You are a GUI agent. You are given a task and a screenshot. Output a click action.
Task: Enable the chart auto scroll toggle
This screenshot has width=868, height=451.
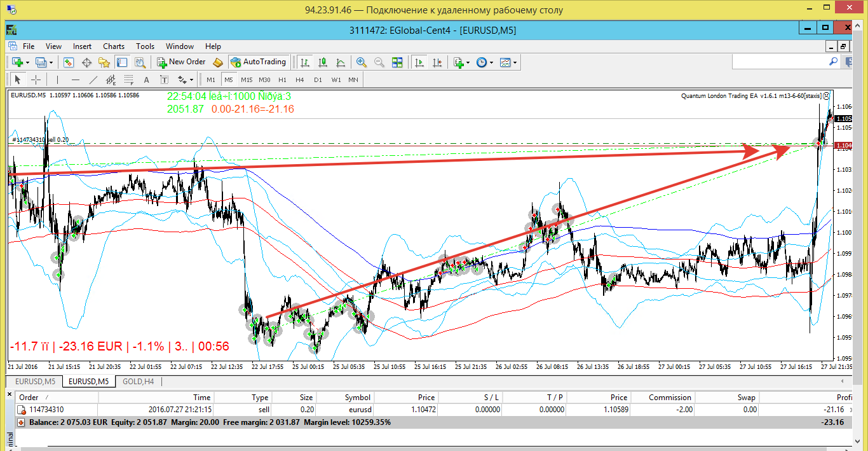419,62
